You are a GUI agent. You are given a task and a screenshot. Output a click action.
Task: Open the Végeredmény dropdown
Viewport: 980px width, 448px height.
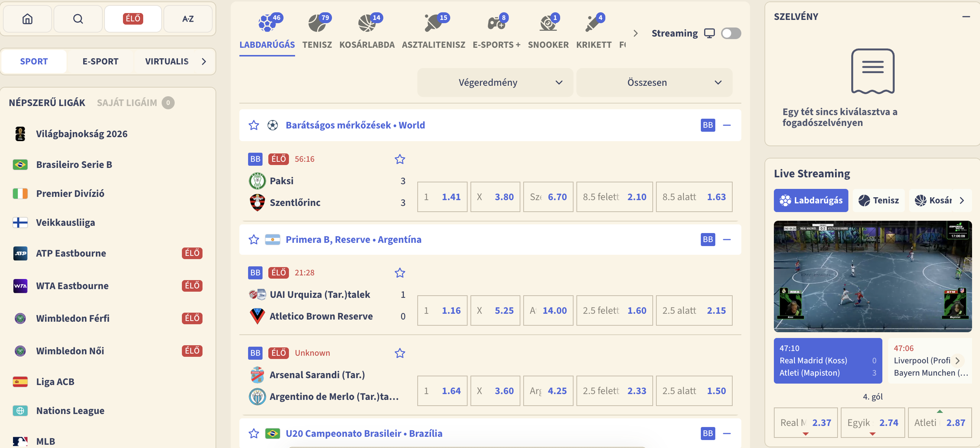click(495, 83)
